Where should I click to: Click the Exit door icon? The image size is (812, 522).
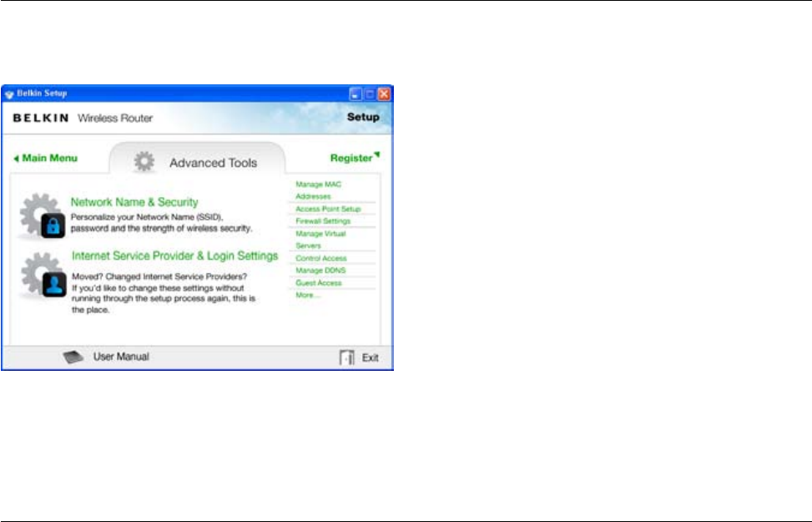tap(346, 357)
